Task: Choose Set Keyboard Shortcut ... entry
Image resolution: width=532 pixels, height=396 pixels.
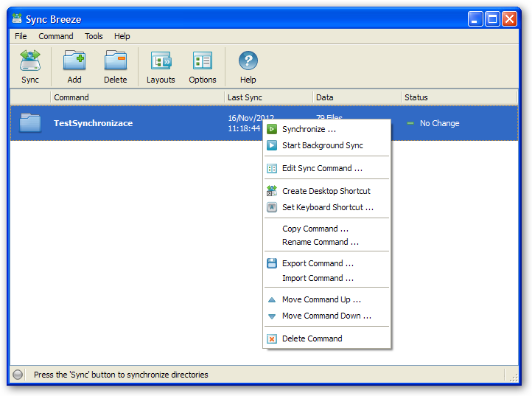Action: pyautogui.click(x=327, y=207)
